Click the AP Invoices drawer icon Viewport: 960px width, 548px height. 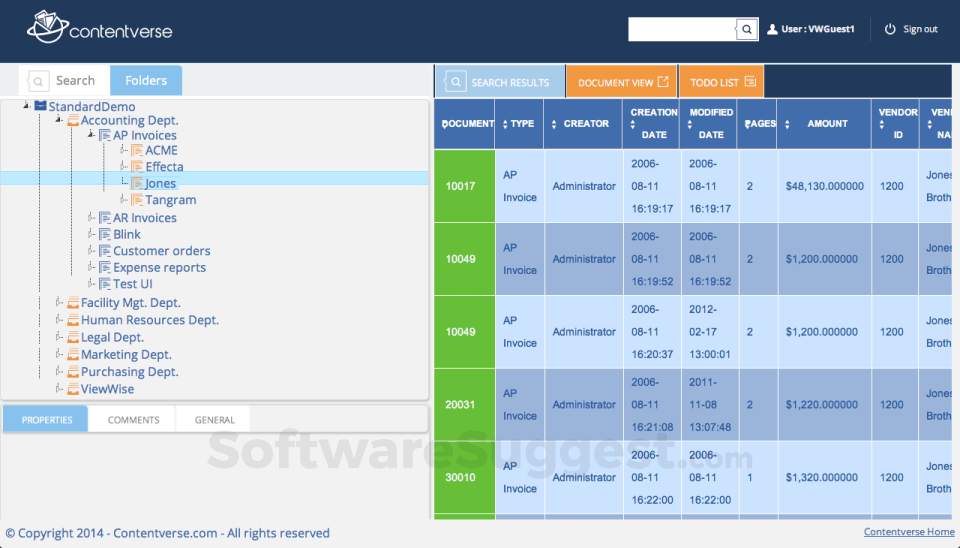(105, 135)
